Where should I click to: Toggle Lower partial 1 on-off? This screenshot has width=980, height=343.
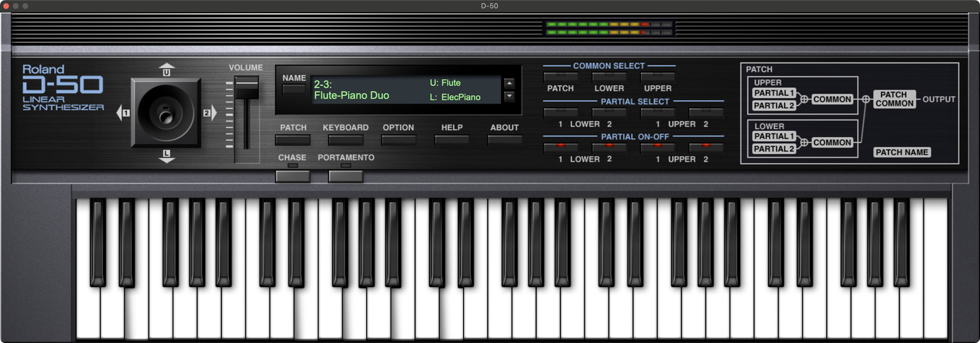pyautogui.click(x=561, y=147)
